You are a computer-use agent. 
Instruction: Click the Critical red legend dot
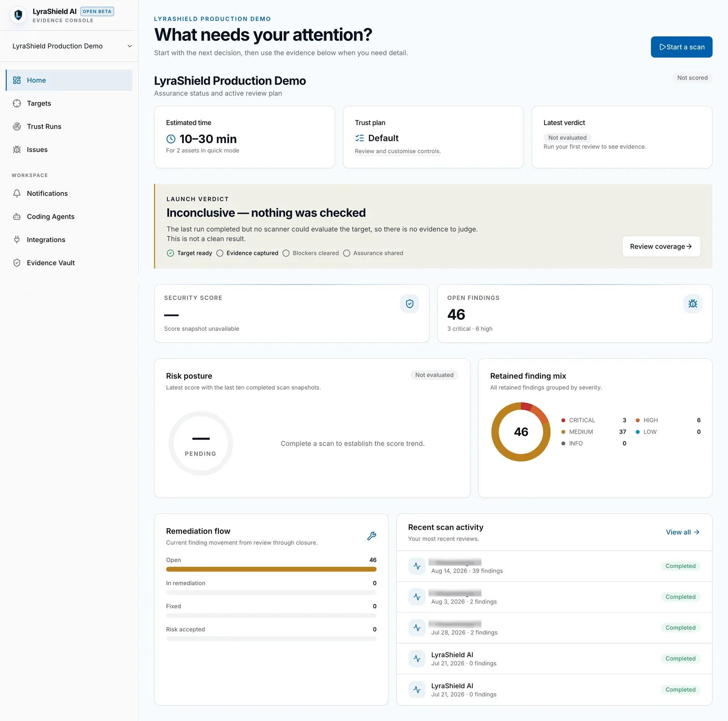coord(563,420)
